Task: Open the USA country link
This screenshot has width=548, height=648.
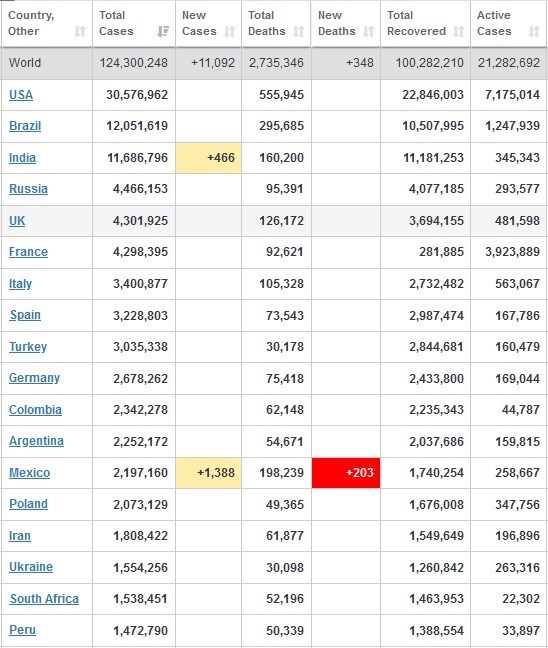Action: coord(21,95)
